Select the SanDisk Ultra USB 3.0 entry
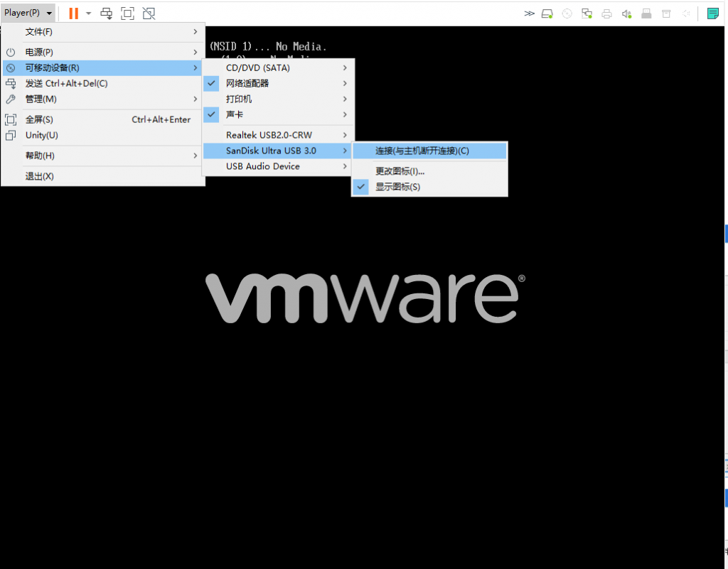The width and height of the screenshot is (728, 569). [278, 151]
